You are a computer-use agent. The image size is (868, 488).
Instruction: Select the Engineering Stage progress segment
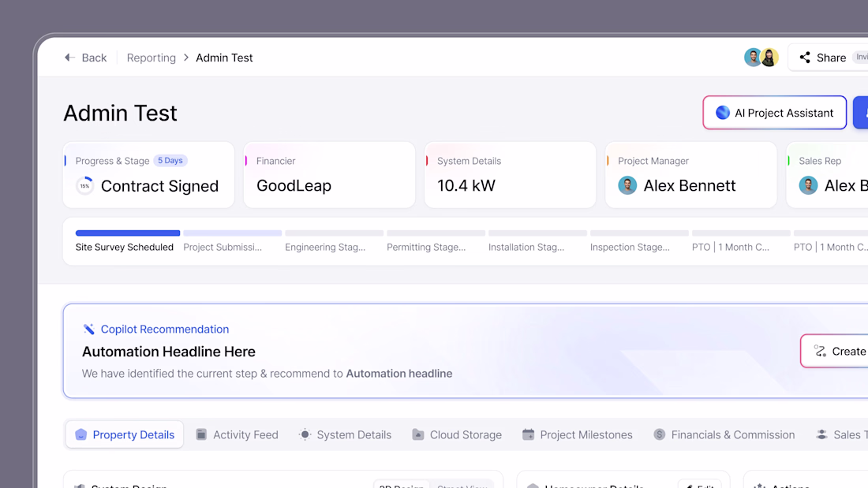point(334,240)
